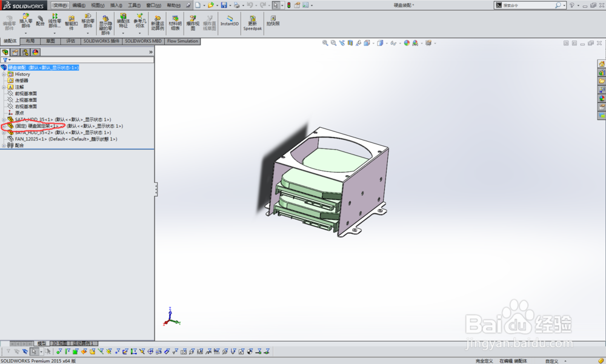Viewport: 606px width, 364px height.
Task: Expand the SATA_HDD_35<1> component node
Action: point(4,120)
